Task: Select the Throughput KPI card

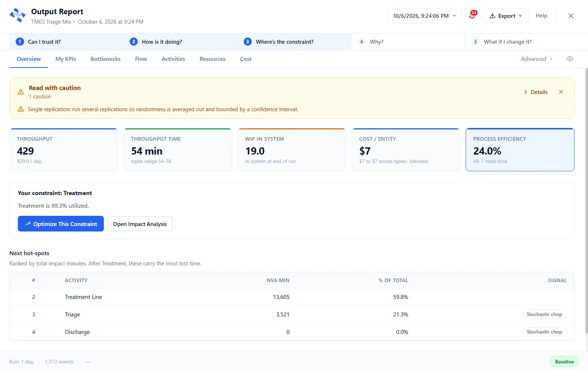Action: tap(64, 149)
